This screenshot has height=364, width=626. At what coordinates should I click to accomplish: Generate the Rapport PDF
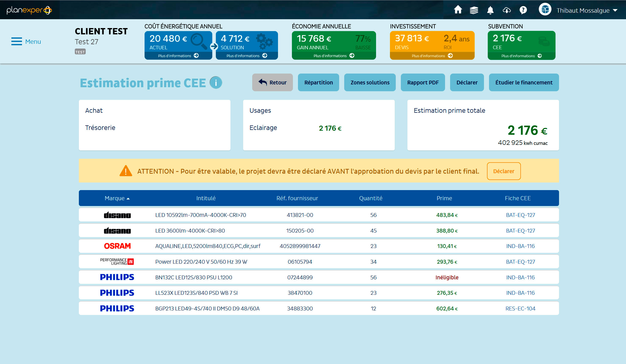point(423,82)
